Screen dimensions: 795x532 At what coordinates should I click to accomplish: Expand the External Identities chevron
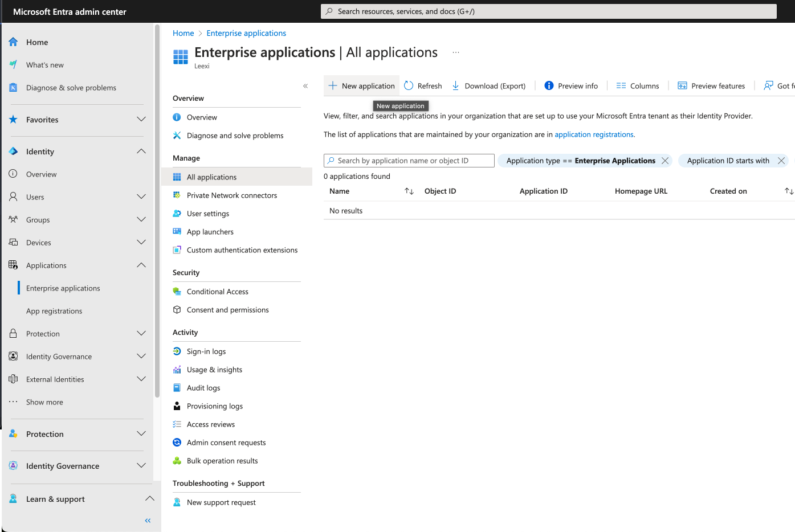pyautogui.click(x=141, y=379)
